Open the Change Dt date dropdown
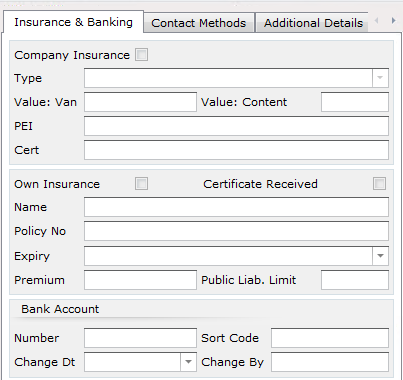Viewport: 403px width, 380px height. [188, 362]
